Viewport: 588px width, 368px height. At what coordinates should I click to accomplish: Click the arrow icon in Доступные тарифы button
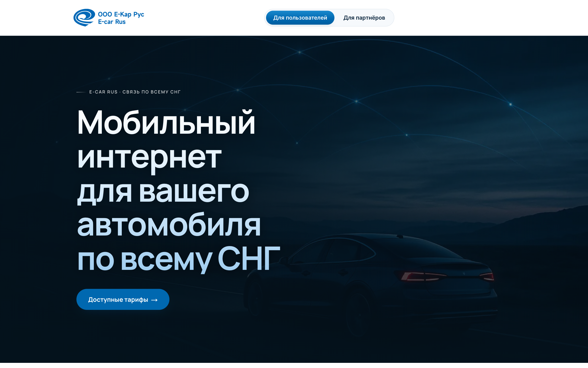(x=154, y=300)
